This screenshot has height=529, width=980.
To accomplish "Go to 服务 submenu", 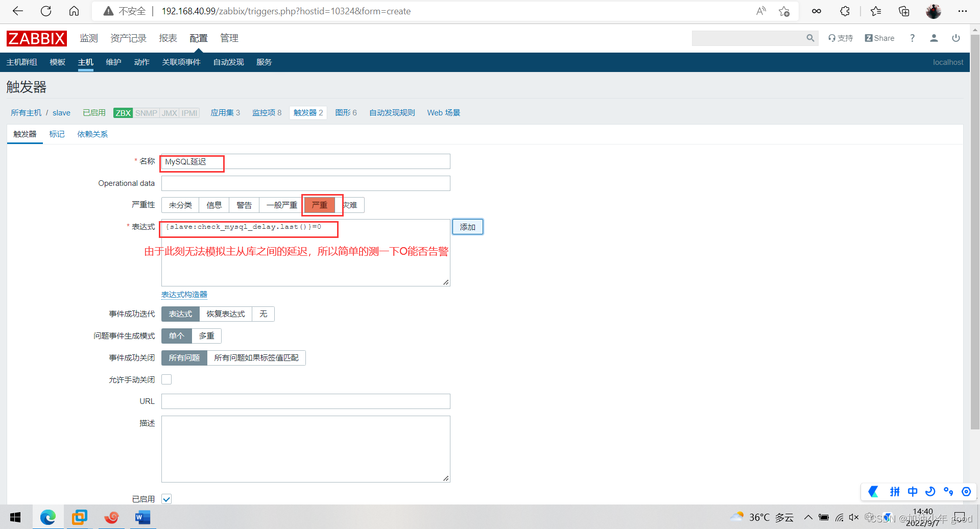I will (264, 62).
